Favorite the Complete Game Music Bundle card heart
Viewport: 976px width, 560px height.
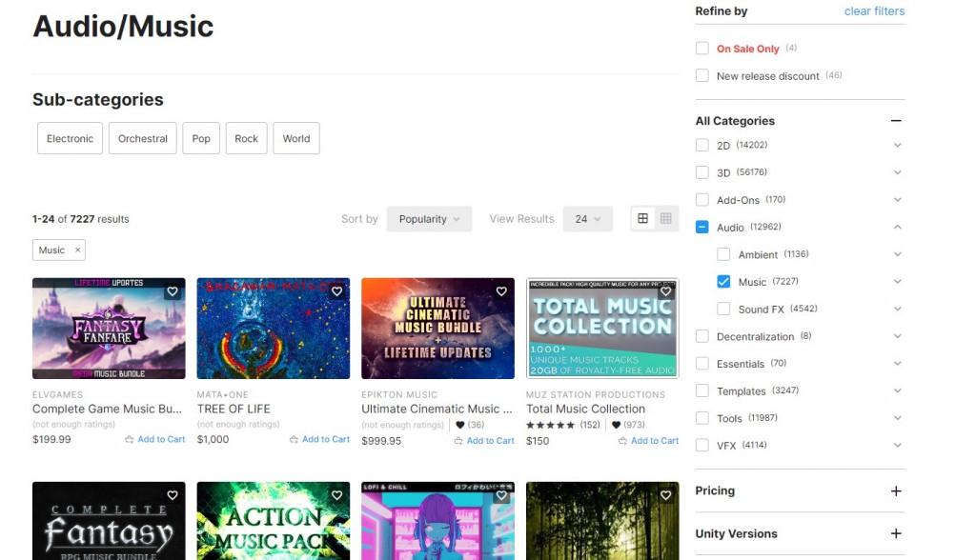coord(173,291)
